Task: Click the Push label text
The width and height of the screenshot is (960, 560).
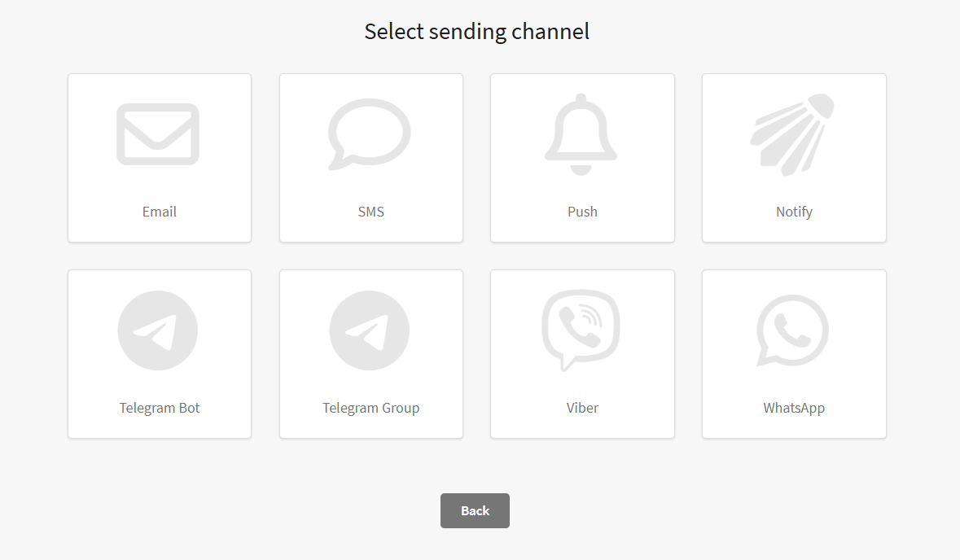Action: (582, 212)
